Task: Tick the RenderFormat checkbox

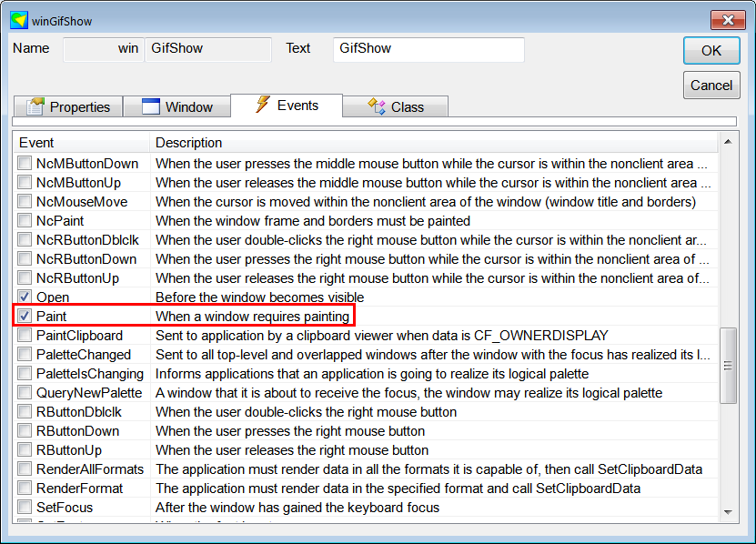Action: (x=25, y=489)
